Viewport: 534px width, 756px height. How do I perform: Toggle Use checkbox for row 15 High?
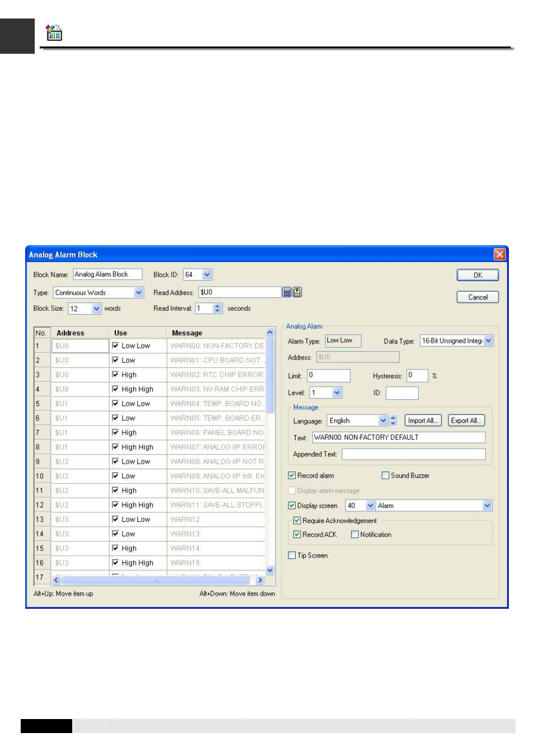point(115,548)
